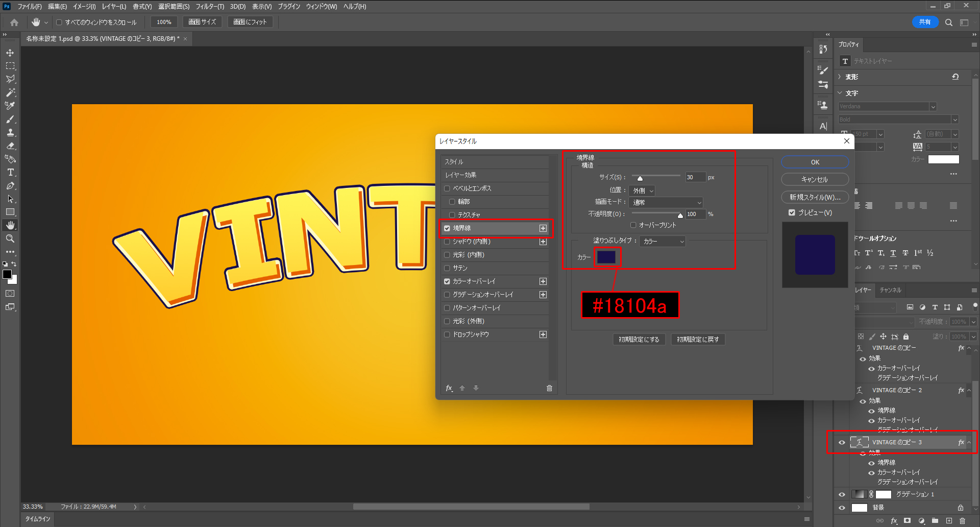Viewport: 980px width, 527px height.
Task: Hide the VINTAGE のコピー 3 layer
Action: coord(842,442)
